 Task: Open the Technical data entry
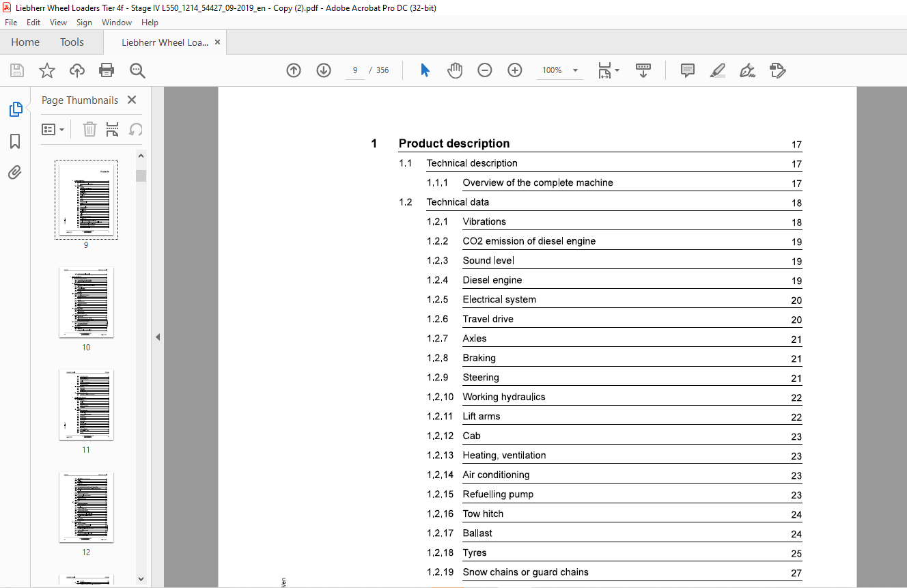pyautogui.click(x=458, y=202)
